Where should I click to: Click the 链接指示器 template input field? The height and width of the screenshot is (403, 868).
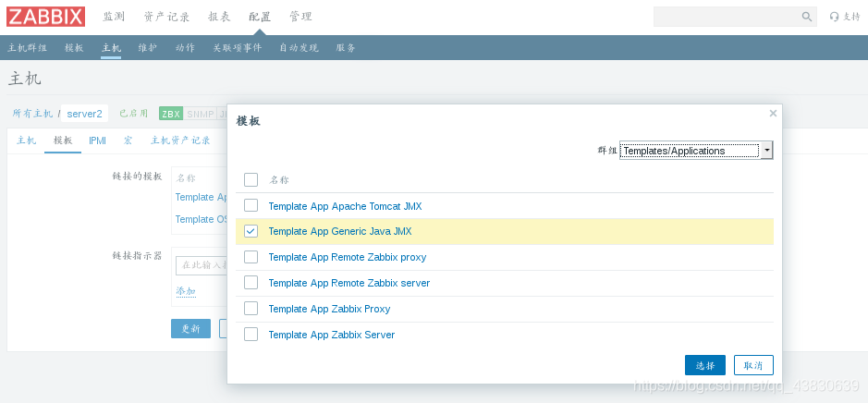(202, 265)
